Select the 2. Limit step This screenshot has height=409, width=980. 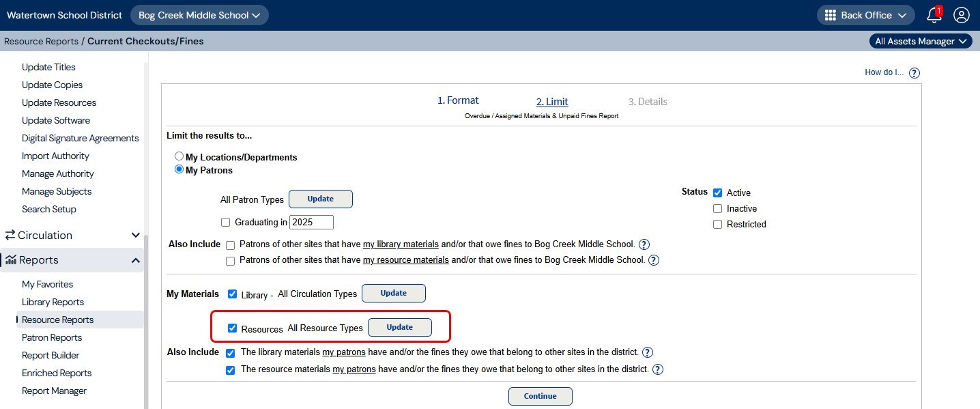click(552, 102)
